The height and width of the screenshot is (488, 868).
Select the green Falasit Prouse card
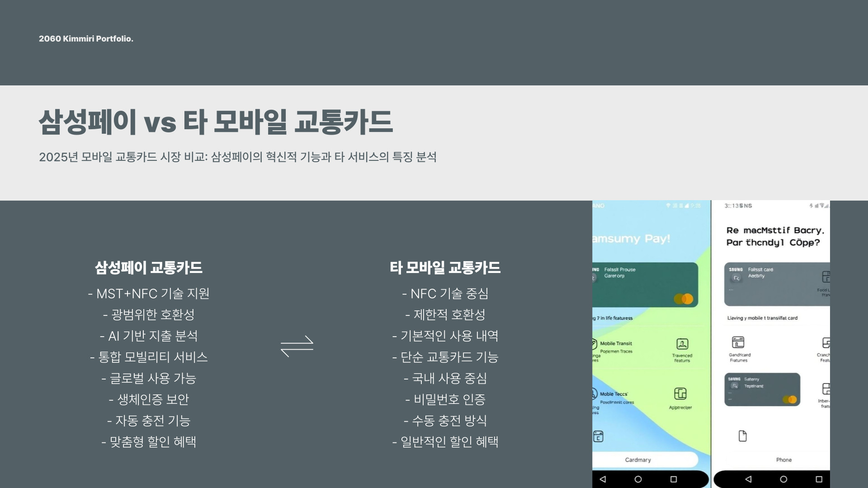pos(645,285)
